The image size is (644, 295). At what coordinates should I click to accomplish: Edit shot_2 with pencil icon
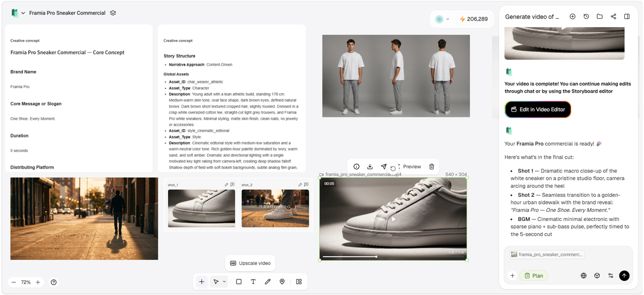click(300, 185)
